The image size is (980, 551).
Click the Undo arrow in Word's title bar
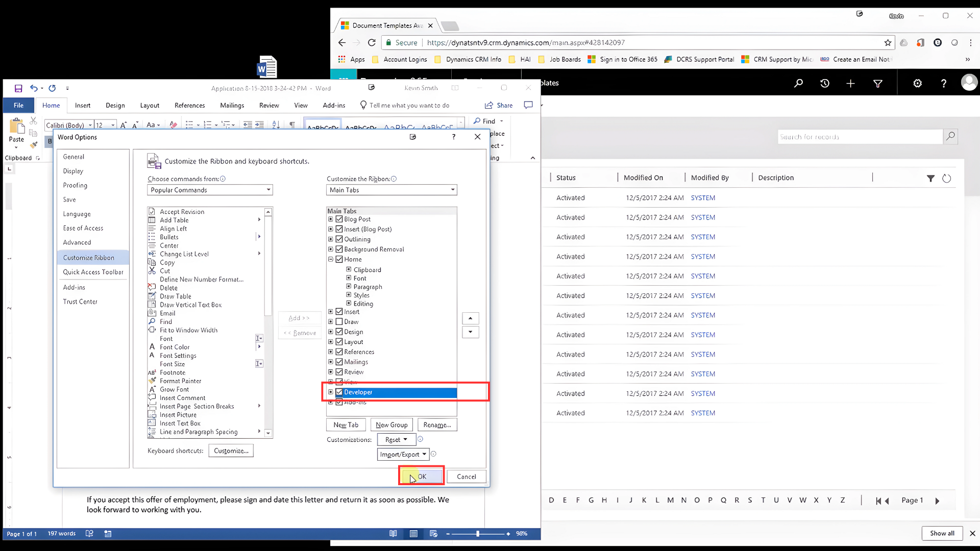[x=34, y=88]
